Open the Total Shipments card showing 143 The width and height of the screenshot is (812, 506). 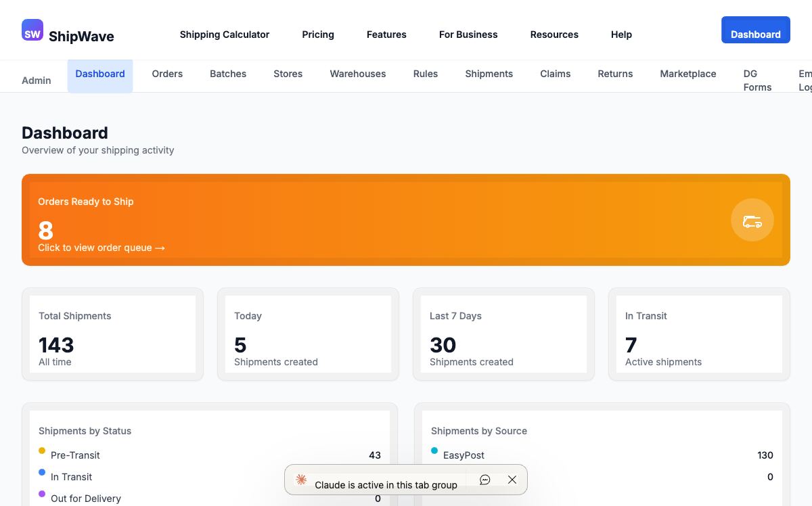(112, 334)
